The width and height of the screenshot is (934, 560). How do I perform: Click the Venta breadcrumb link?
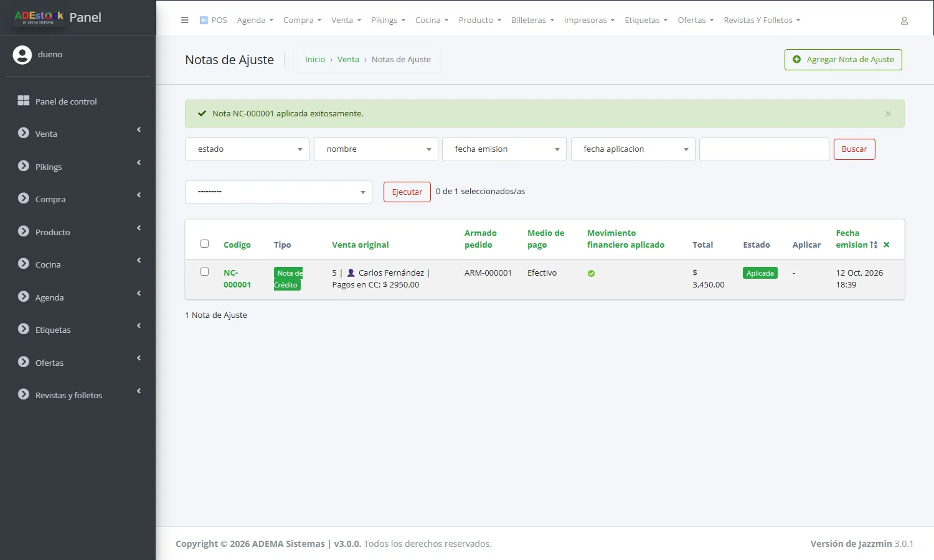pyautogui.click(x=348, y=60)
